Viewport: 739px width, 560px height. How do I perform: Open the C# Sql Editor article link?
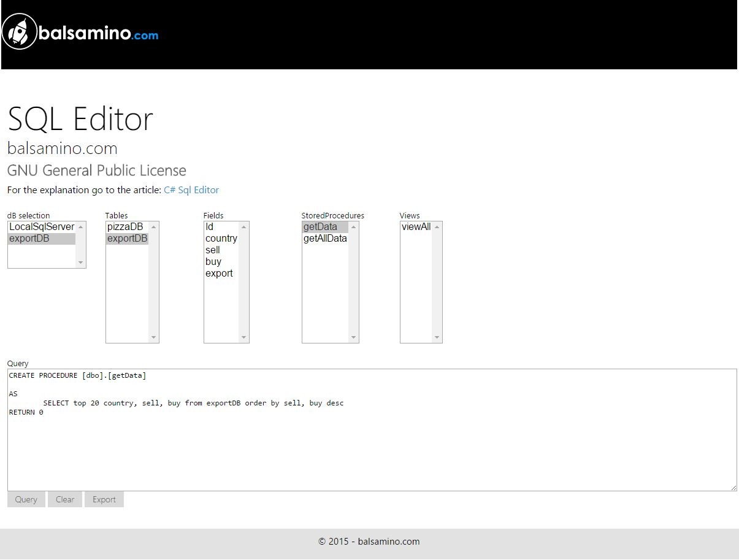pyautogui.click(x=191, y=190)
